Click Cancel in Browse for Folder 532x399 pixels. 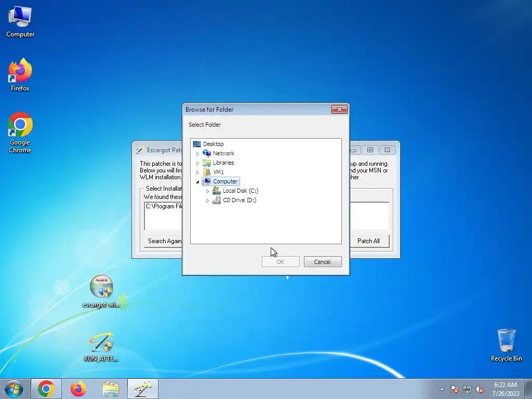323,262
